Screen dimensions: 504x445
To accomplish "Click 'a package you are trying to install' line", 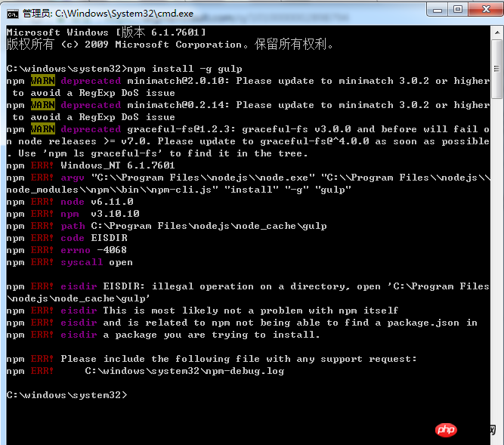I will pos(163,335).
